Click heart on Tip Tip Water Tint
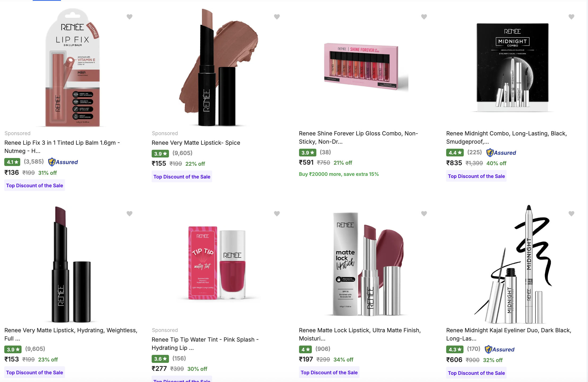Image resolution: width=588 pixels, height=382 pixels. pos(277,214)
